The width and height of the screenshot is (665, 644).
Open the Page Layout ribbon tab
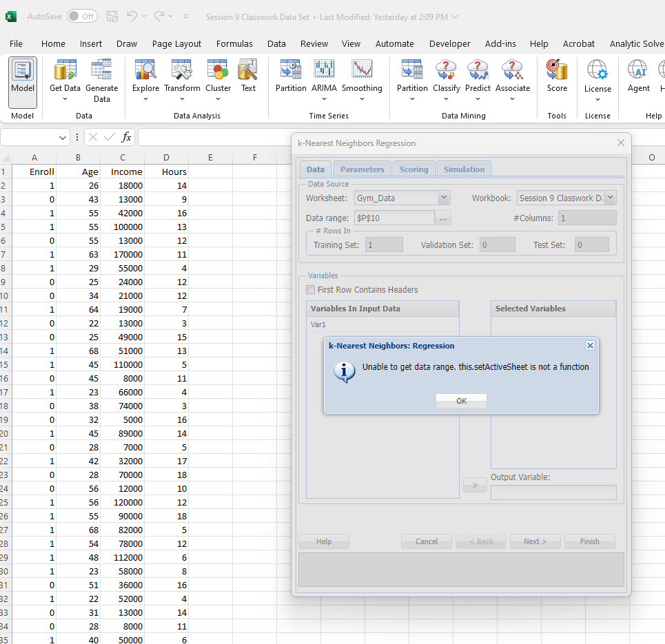click(176, 43)
